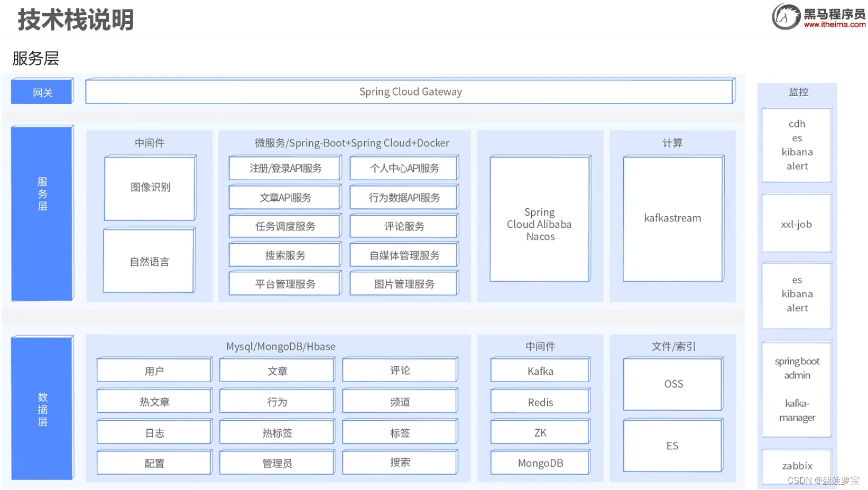Select the 图片管理服务 box
868x490 pixels.
[404, 283]
